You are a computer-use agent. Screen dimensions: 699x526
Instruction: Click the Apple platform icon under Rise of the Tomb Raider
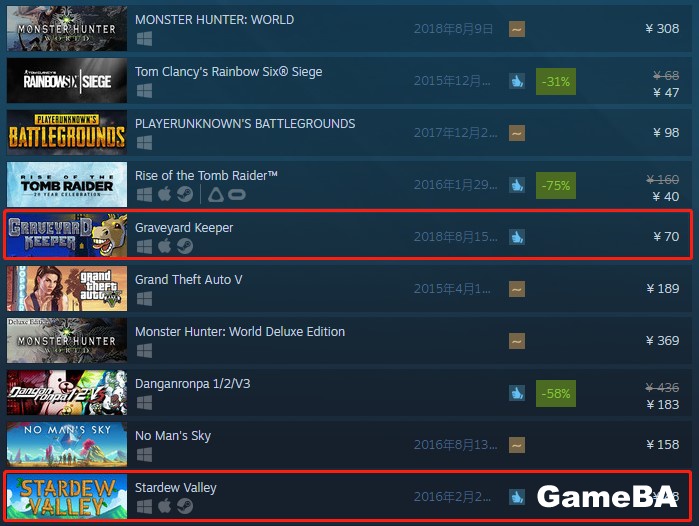[164, 194]
